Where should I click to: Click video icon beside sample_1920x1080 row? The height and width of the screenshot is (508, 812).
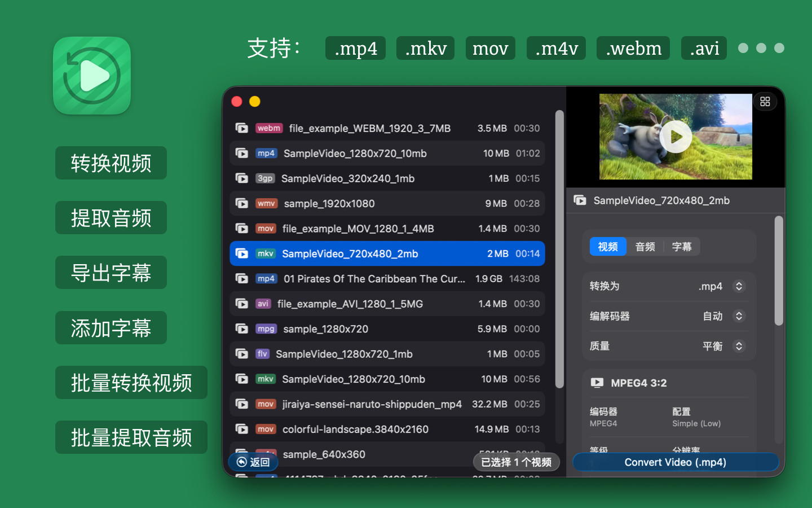242,204
